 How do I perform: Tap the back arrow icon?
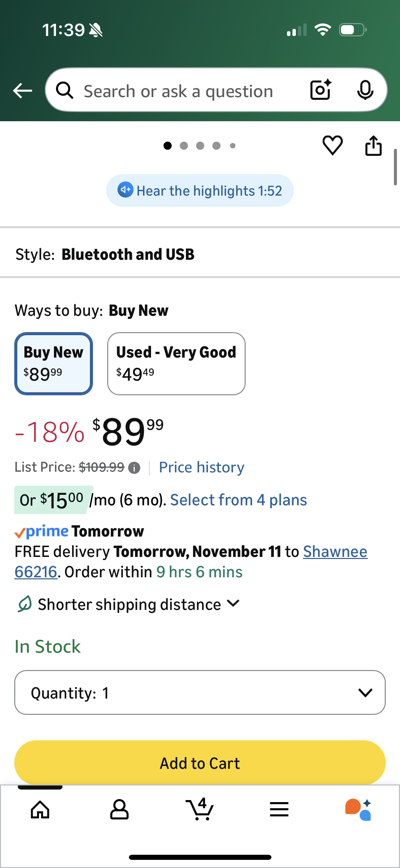(x=22, y=91)
